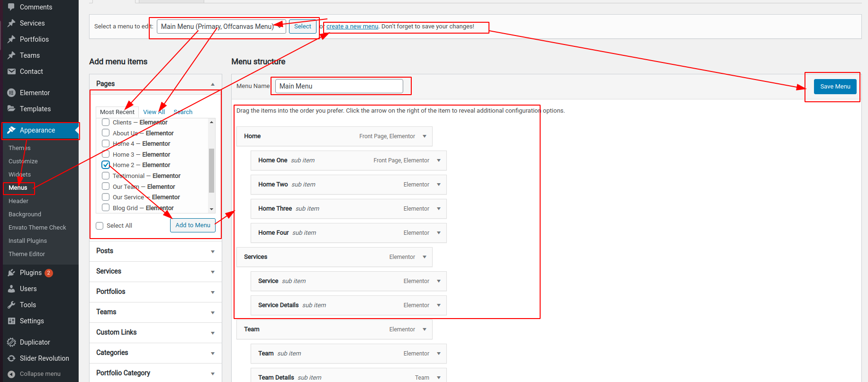The image size is (868, 382).
Task: Expand the Portfolio Category accordion section
Action: coord(155,373)
